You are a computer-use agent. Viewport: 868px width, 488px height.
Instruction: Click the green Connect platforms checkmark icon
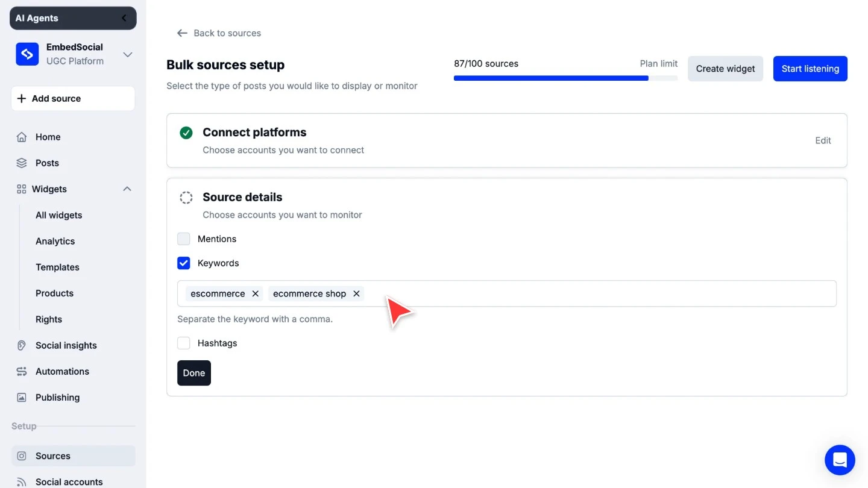point(186,133)
